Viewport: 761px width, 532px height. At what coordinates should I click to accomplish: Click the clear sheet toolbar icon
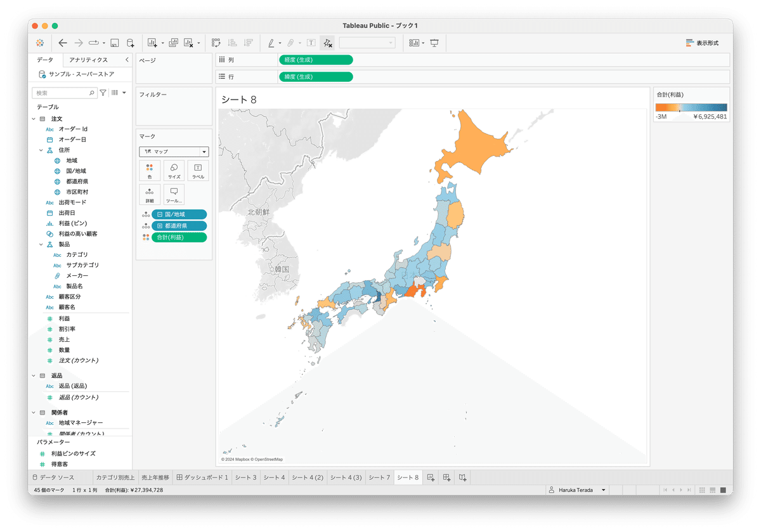188,42
